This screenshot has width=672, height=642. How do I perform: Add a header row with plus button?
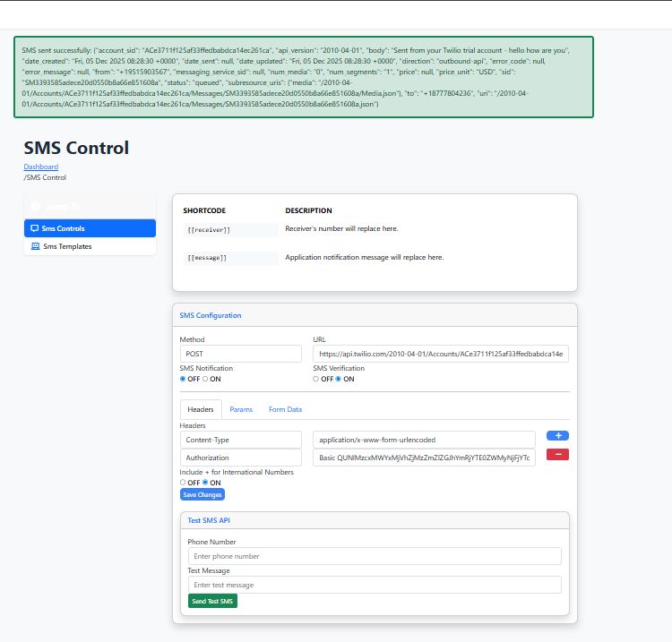(557, 435)
